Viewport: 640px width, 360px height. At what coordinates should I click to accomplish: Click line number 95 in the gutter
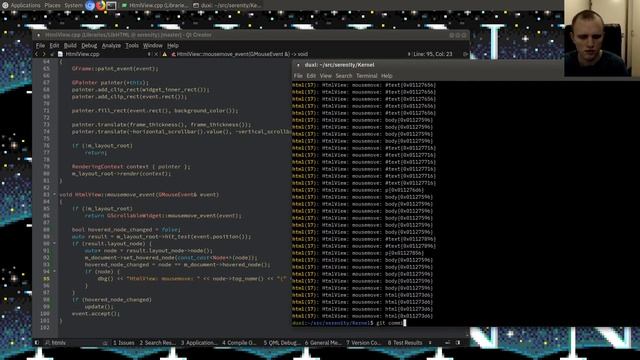pos(46,279)
